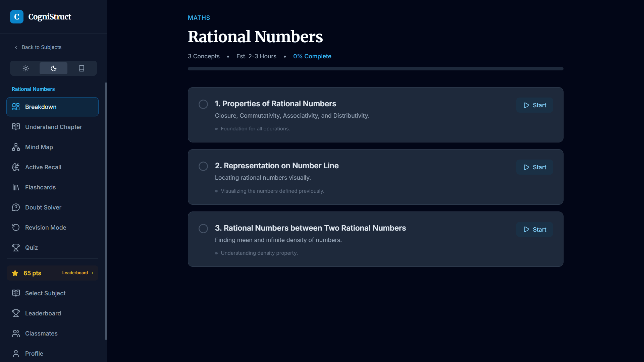The height and width of the screenshot is (362, 644).
Task: Start the Properties of Rational Numbers concept
Action: (x=535, y=105)
